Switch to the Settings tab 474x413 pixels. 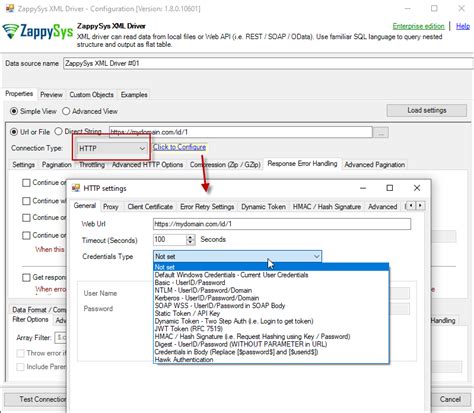click(24, 165)
